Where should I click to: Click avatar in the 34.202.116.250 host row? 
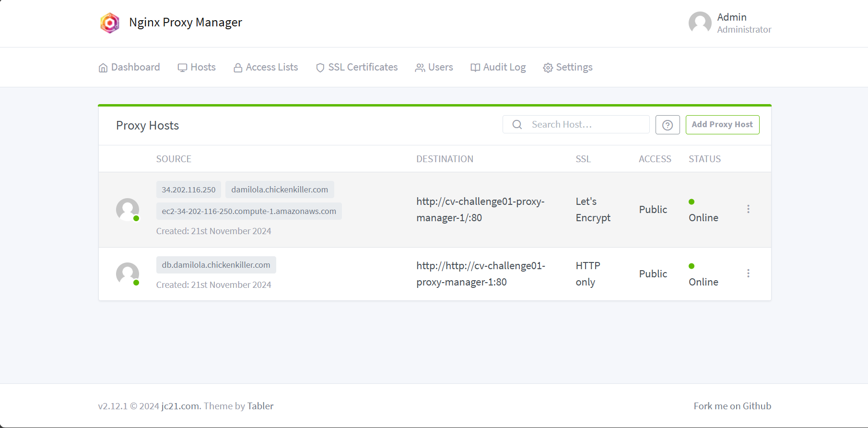tap(128, 210)
